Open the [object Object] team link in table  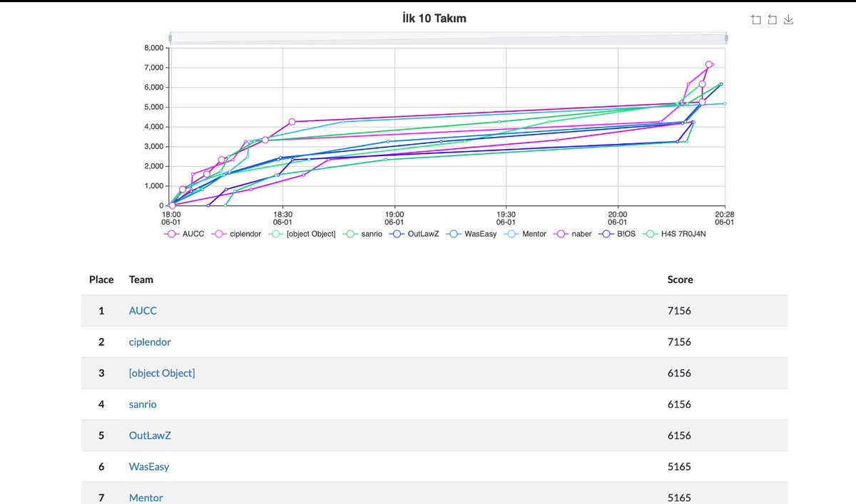tap(162, 373)
